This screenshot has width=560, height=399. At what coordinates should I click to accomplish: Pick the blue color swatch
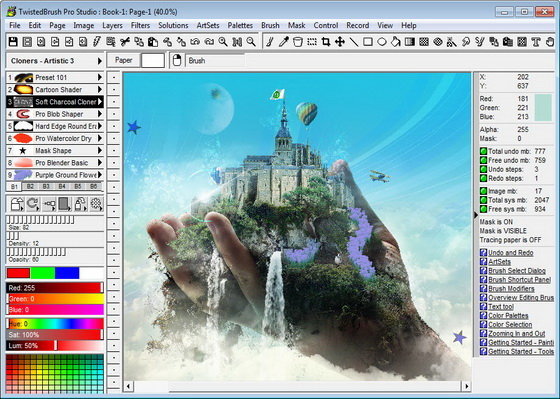tap(67, 273)
